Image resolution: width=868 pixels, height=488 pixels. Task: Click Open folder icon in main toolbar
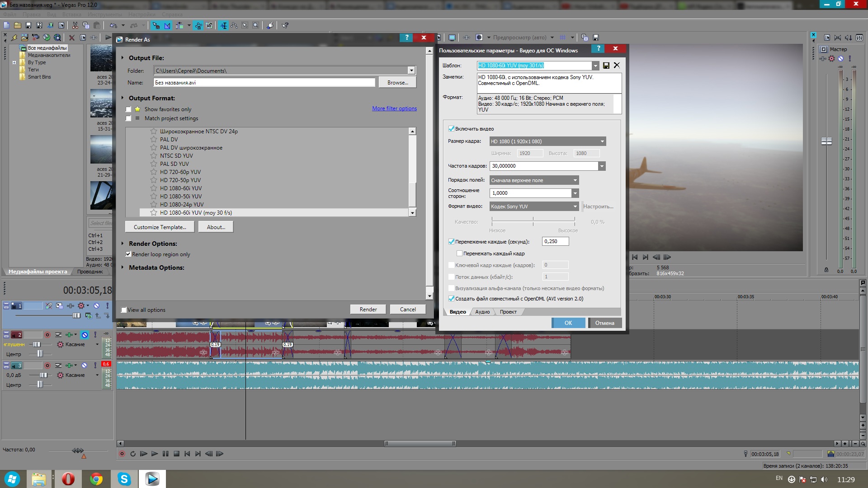[x=17, y=26]
